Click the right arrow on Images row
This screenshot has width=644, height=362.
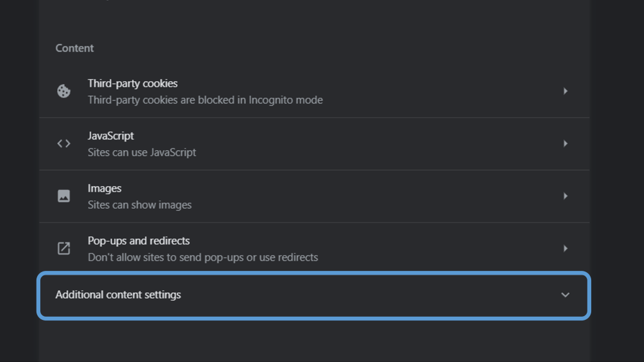[x=565, y=196]
